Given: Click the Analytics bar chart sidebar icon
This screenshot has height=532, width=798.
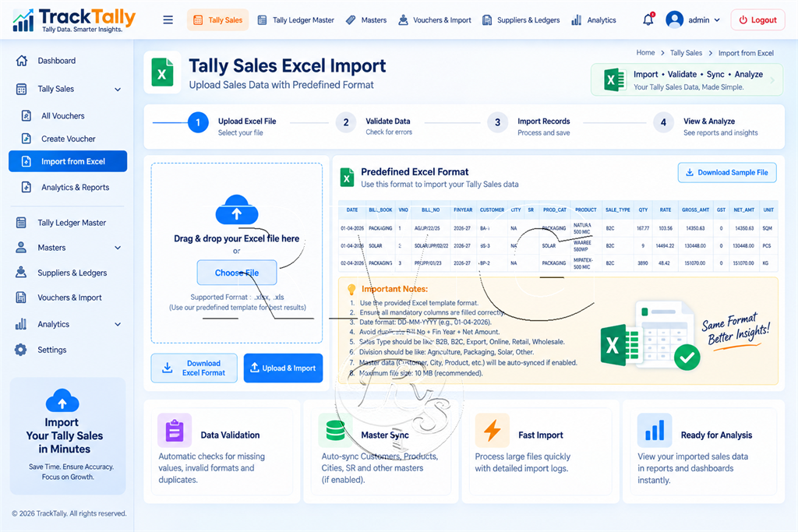Looking at the screenshot, I should pos(21,324).
